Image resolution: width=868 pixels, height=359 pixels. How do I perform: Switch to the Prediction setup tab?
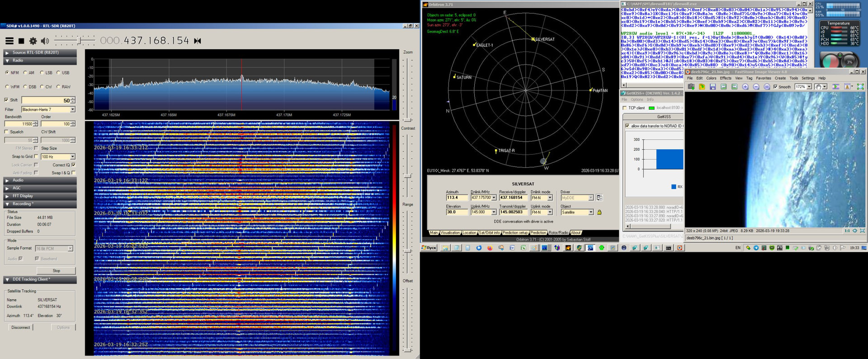pos(515,233)
